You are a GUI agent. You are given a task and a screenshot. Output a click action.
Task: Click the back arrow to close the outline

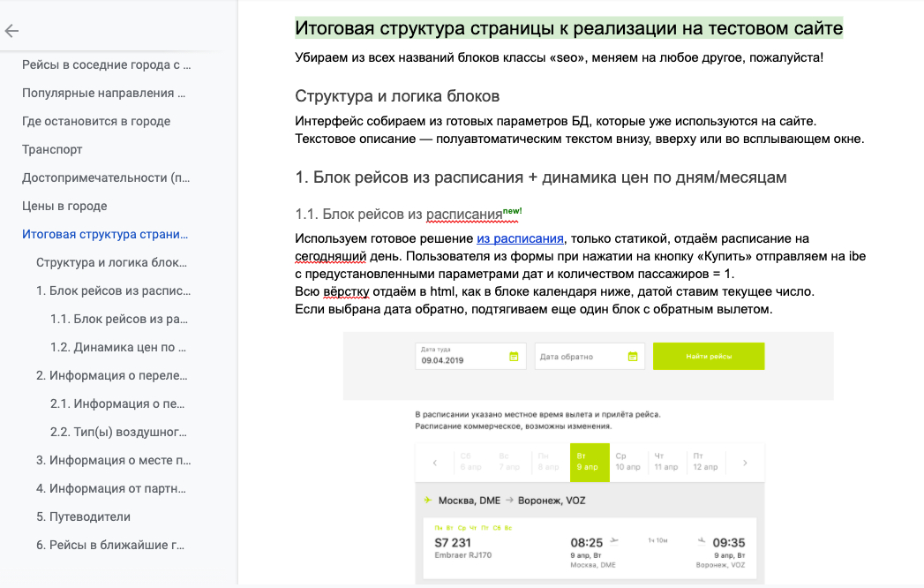tap(11, 32)
